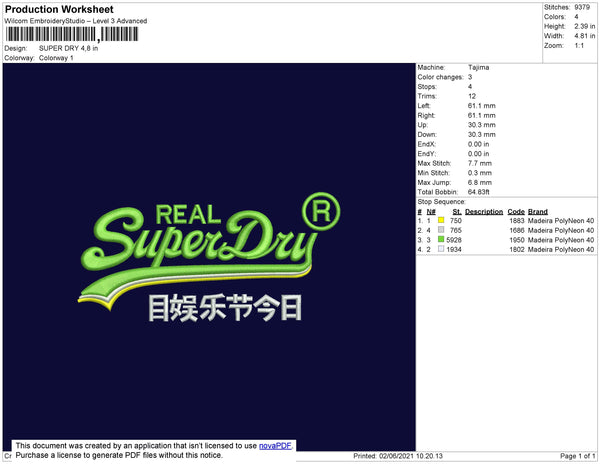Viewport: 600px width, 464px height.
Task: Select the Zoom value 1:1
Action: [579, 46]
